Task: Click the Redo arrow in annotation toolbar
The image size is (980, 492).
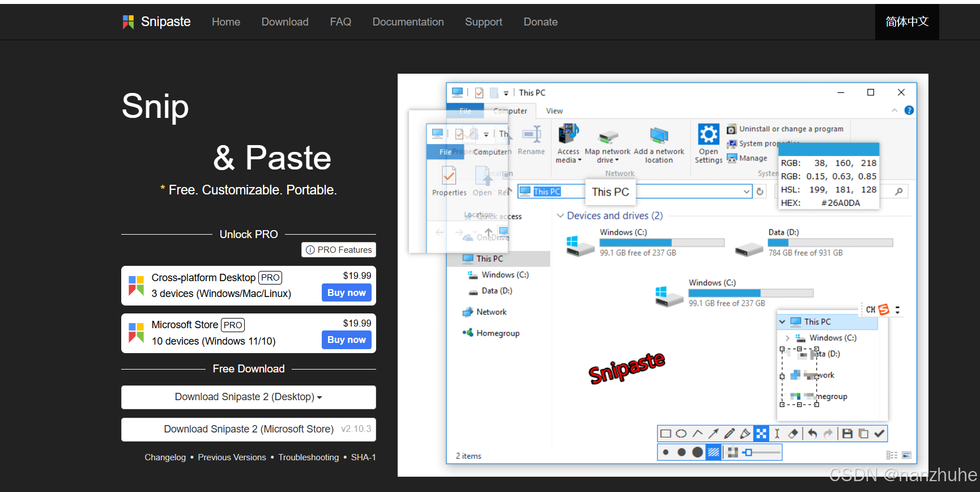Action: pyautogui.click(x=828, y=434)
